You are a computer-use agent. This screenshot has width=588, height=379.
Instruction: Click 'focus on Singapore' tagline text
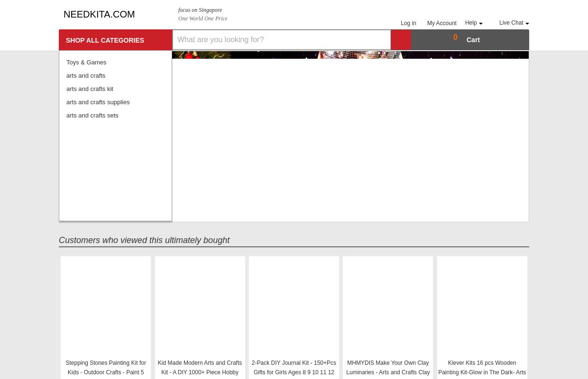[200, 10]
